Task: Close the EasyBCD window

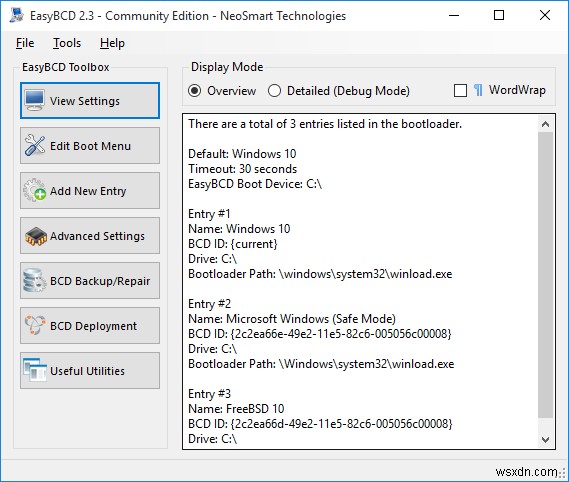Action: click(545, 15)
